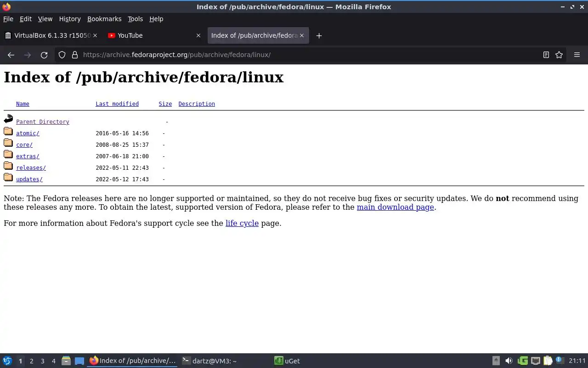Switch to uGet window taskbar button

click(317, 361)
